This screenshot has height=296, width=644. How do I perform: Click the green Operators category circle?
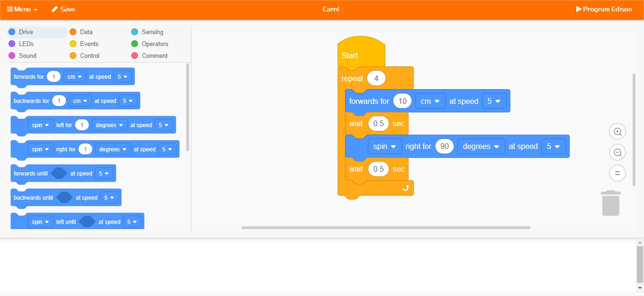pyautogui.click(x=135, y=44)
